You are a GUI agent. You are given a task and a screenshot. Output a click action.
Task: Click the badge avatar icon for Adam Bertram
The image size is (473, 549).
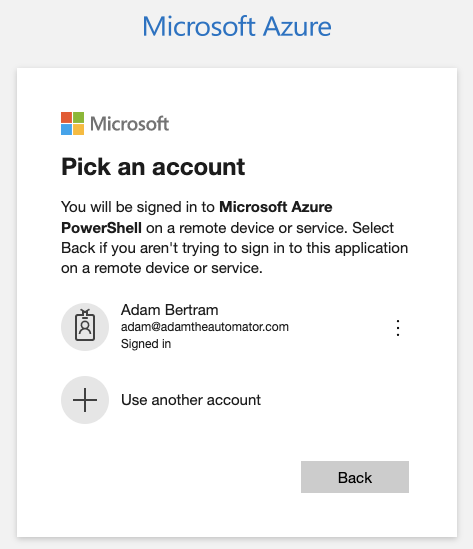click(x=85, y=327)
